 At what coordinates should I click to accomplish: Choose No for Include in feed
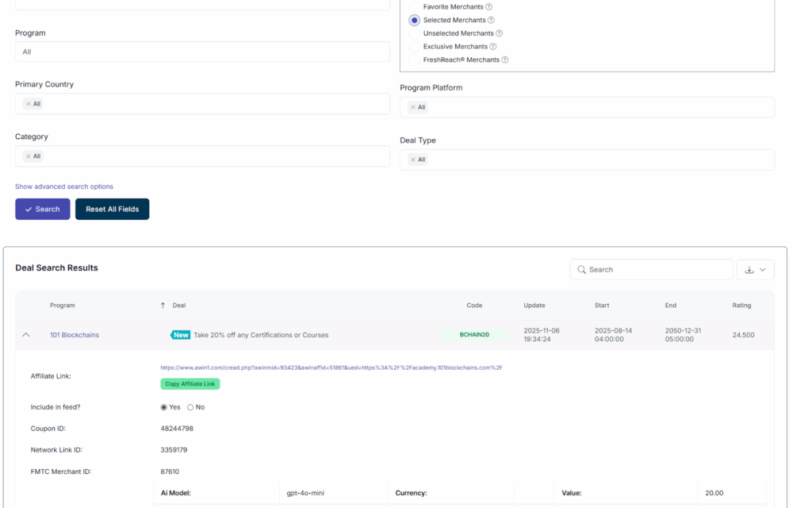[x=190, y=407]
